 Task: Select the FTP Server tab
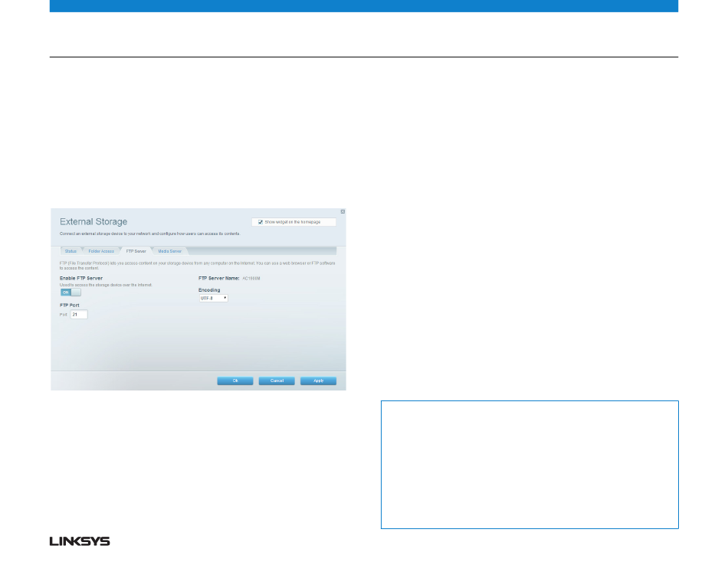pos(136,251)
